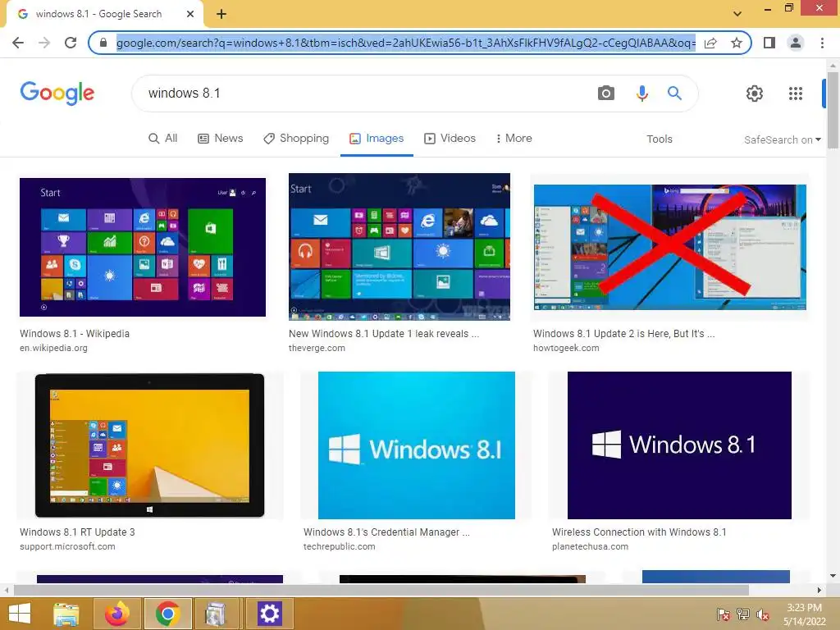Click 'New Windows 8.1 Update 1 leak reveals' link
This screenshot has height=630, width=840.
click(x=384, y=333)
